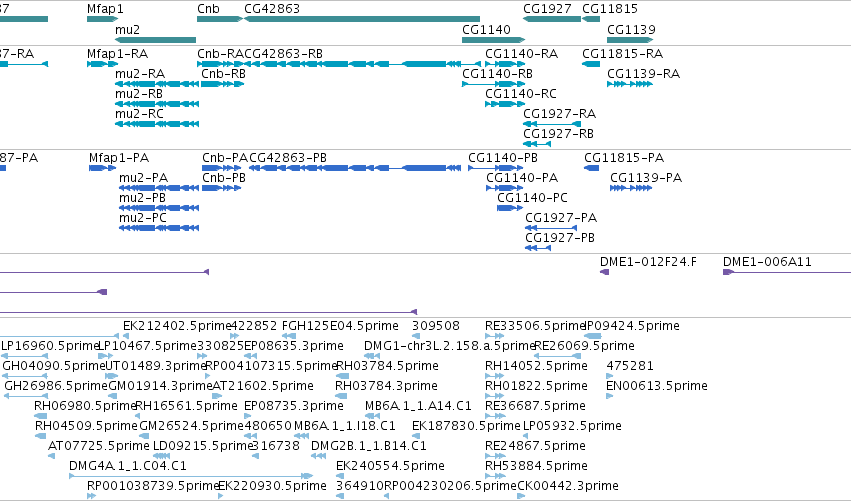Click transcript CG1927-RA

[x=560, y=114]
